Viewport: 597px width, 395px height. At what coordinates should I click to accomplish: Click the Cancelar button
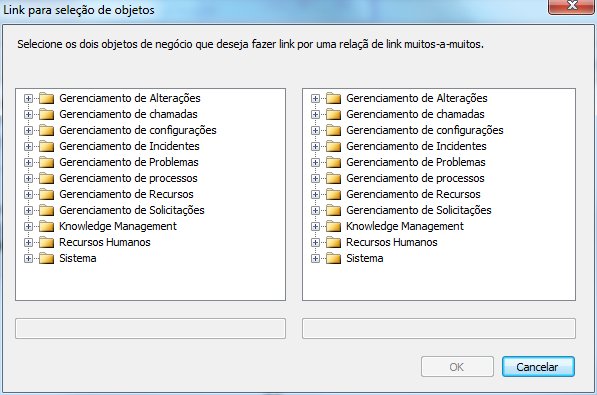pos(538,367)
